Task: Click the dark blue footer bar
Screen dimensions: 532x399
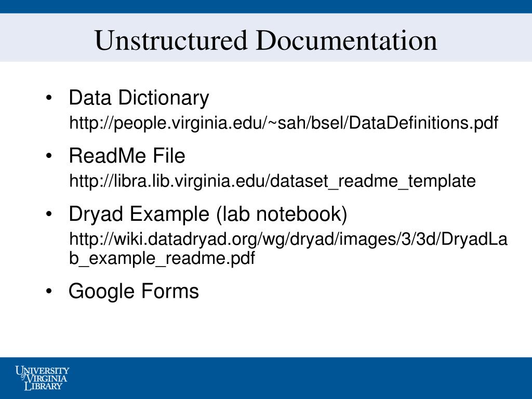Action: coord(266,378)
